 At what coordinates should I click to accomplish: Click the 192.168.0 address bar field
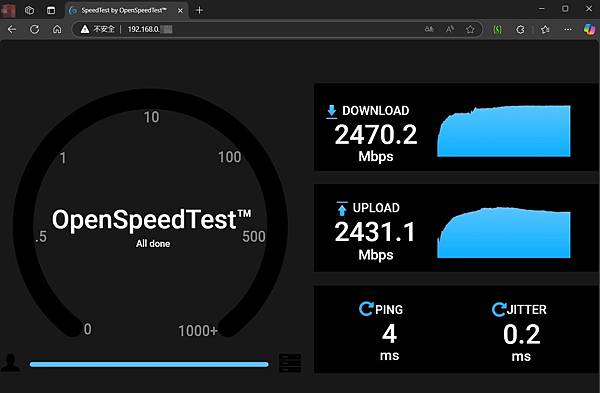click(x=249, y=29)
